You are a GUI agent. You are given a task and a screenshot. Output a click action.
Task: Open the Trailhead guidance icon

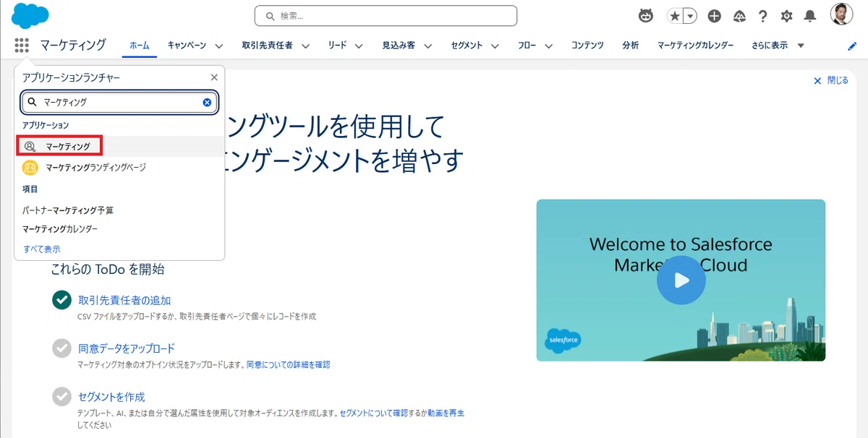739,16
